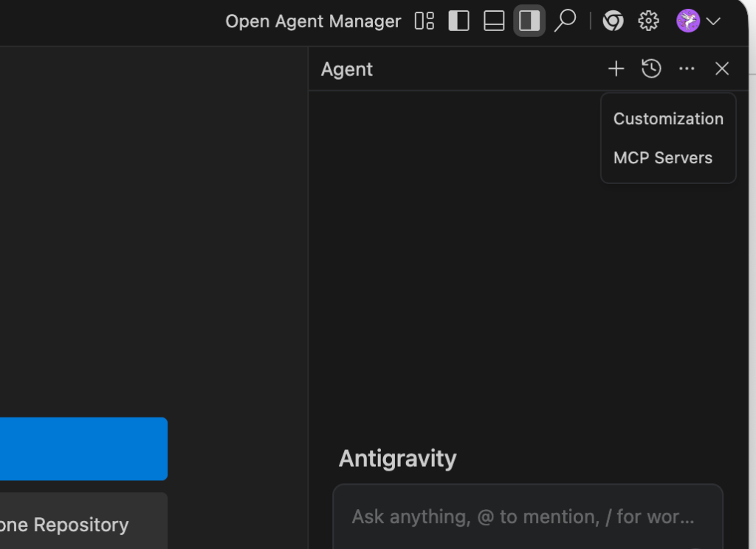Select Customization from the dropdown menu
This screenshot has height=549, width=756.
point(668,119)
